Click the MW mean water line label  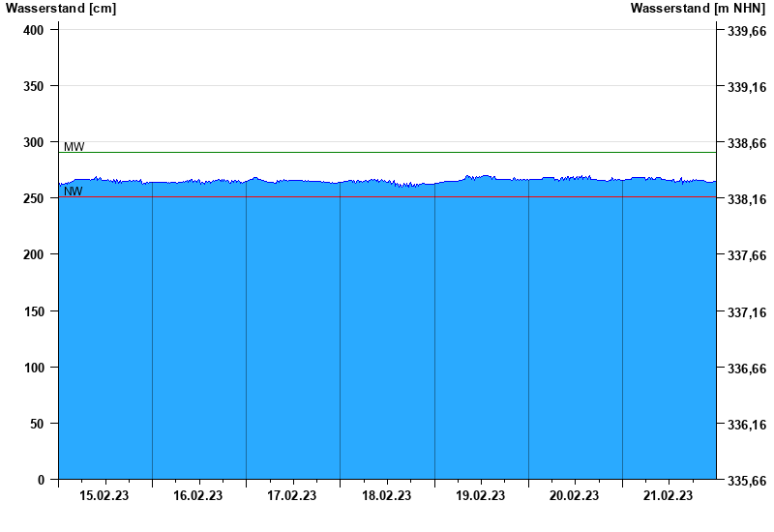tap(74, 147)
